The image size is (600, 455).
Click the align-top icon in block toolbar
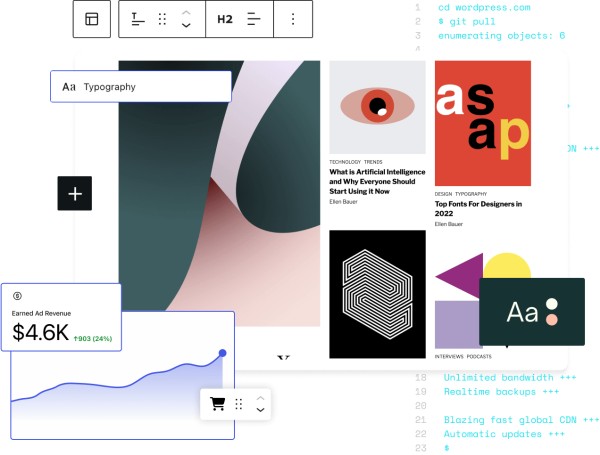(x=136, y=19)
